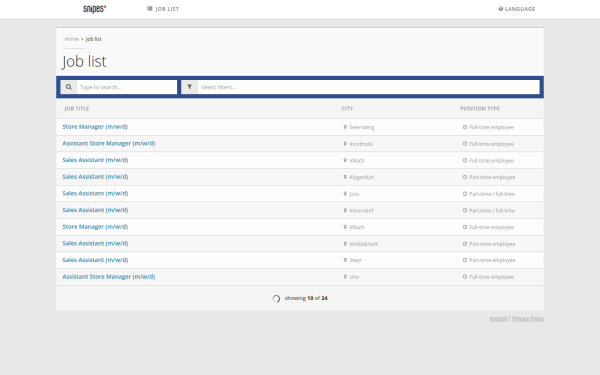Viewport: 600px width, 375px height.
Task: Select the city text Seiersberg
Action: pyautogui.click(x=362, y=127)
